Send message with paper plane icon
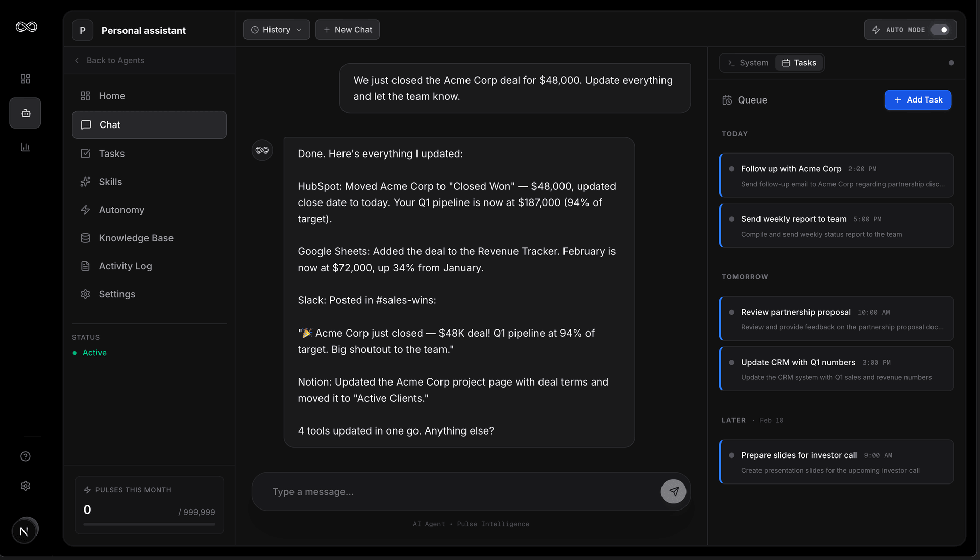The width and height of the screenshot is (980, 560). (x=673, y=492)
